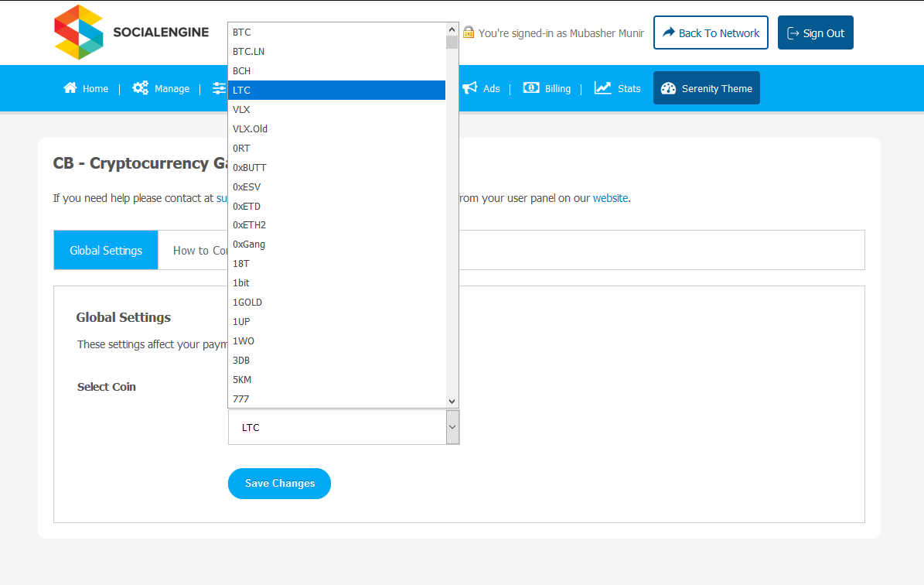Click the sliders settings icon in navbar
924x585 pixels.
tap(220, 88)
